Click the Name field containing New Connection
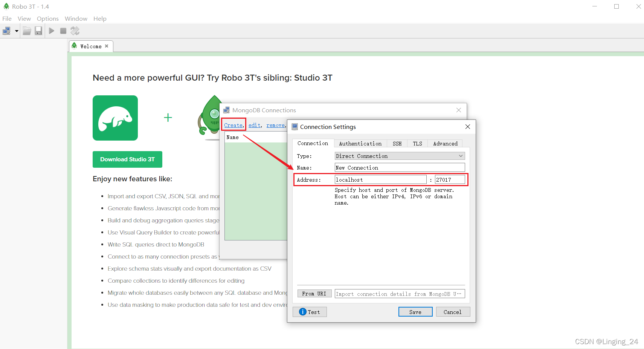 tap(400, 167)
